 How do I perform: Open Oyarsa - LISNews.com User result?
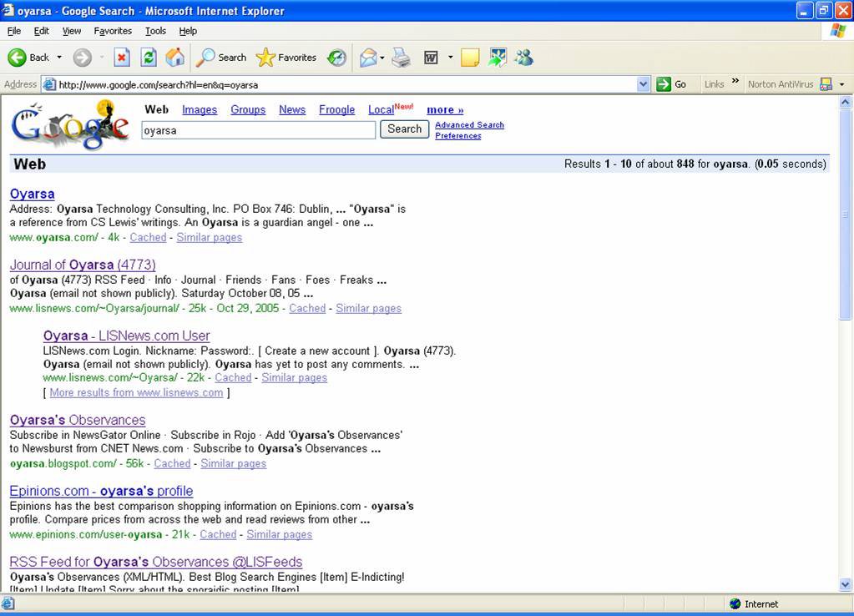coord(126,336)
